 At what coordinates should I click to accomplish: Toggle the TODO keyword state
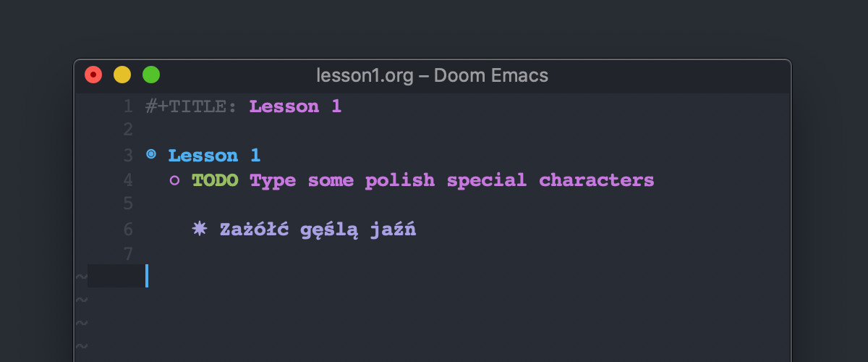pyautogui.click(x=215, y=180)
